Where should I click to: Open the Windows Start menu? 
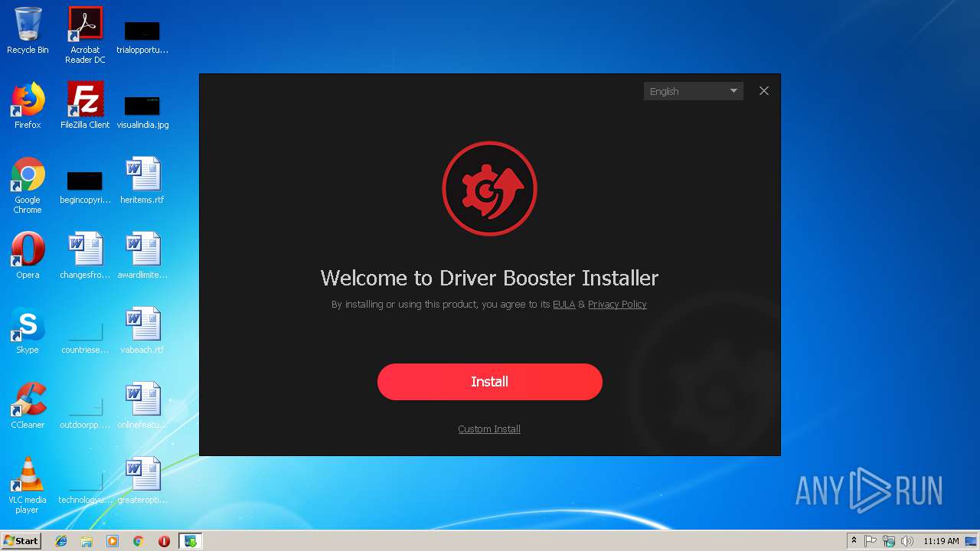pos(21,541)
